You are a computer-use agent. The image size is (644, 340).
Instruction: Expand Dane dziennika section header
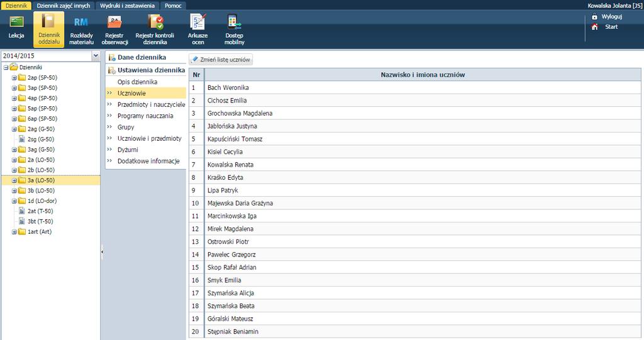point(146,57)
